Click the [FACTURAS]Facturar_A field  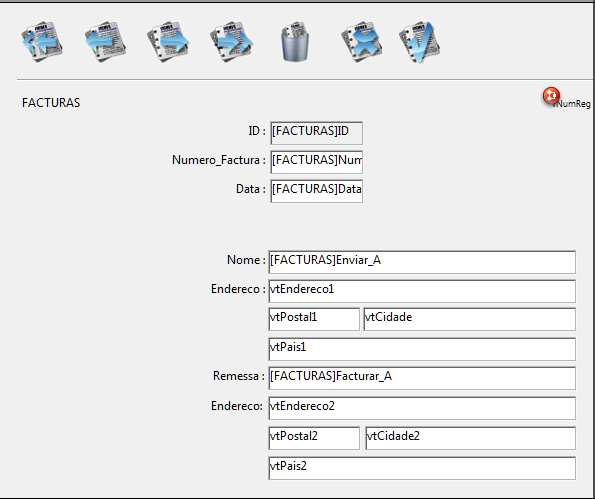pyautogui.click(x=422, y=378)
